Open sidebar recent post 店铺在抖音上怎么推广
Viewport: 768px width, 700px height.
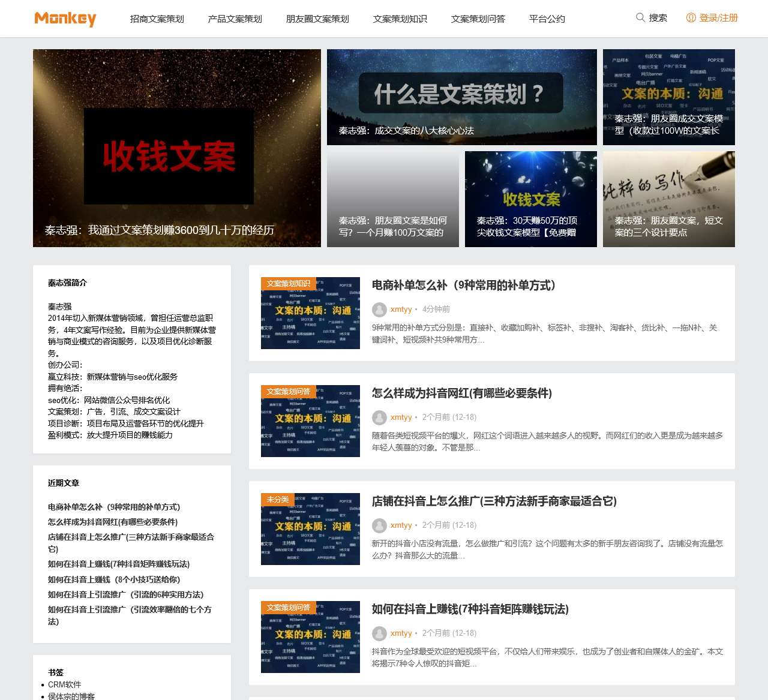pos(131,543)
